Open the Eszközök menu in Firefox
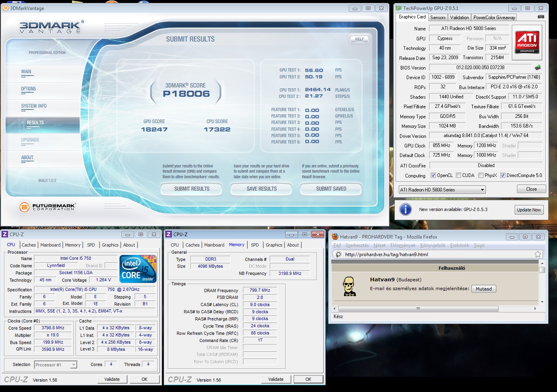557x392 pixels. pyautogui.click(x=460, y=245)
